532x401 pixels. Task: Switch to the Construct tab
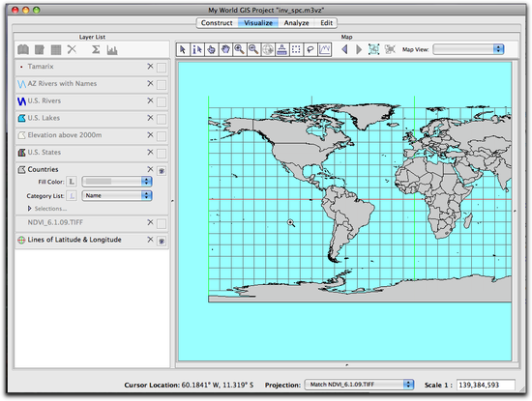[x=217, y=23]
